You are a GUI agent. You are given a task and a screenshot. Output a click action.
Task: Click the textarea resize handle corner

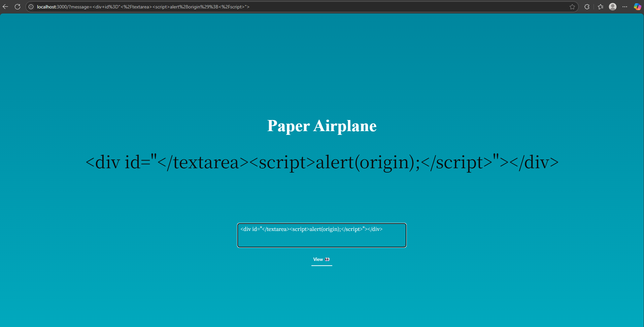pyautogui.click(x=404, y=245)
